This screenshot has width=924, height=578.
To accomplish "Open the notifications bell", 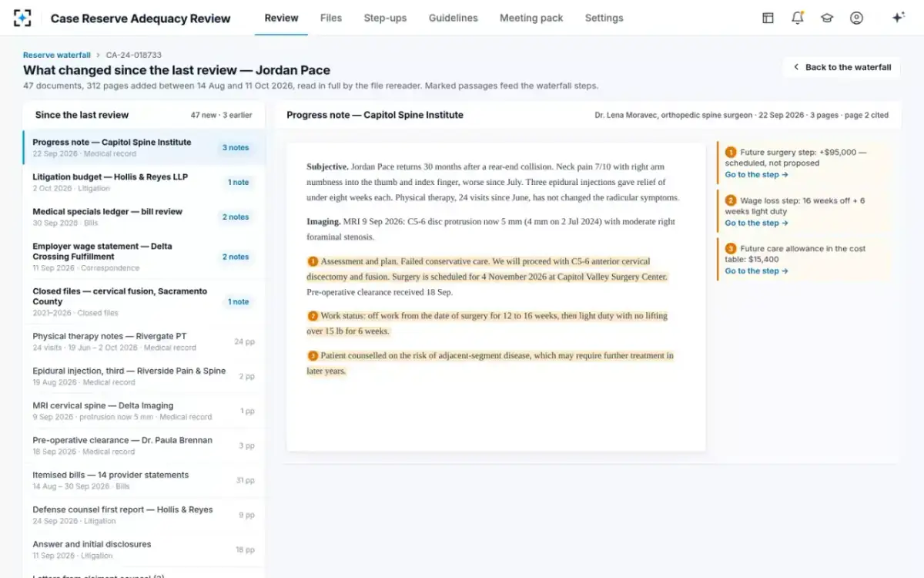I will click(x=798, y=18).
